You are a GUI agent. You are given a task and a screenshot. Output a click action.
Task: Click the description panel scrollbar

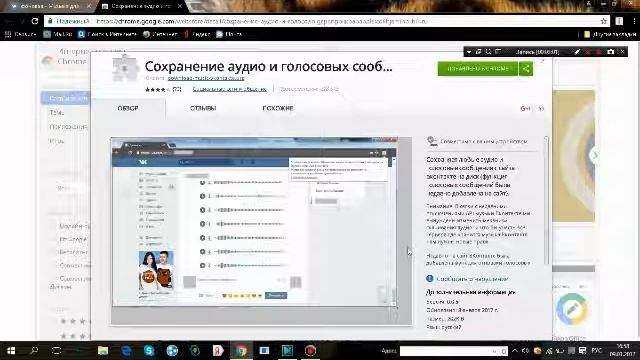click(x=546, y=200)
